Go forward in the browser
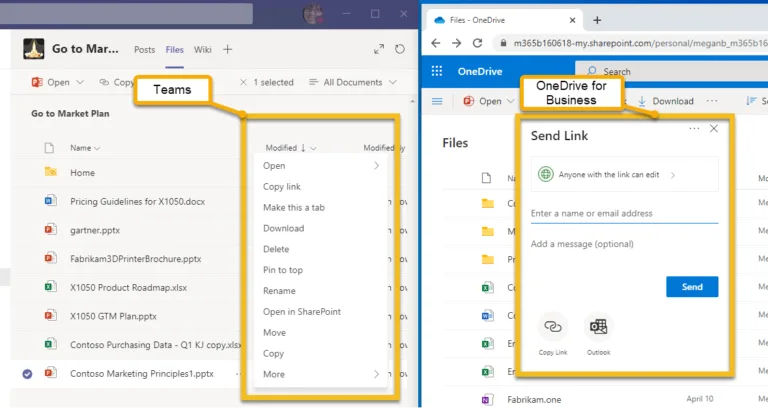This screenshot has height=408, width=768. 456,43
